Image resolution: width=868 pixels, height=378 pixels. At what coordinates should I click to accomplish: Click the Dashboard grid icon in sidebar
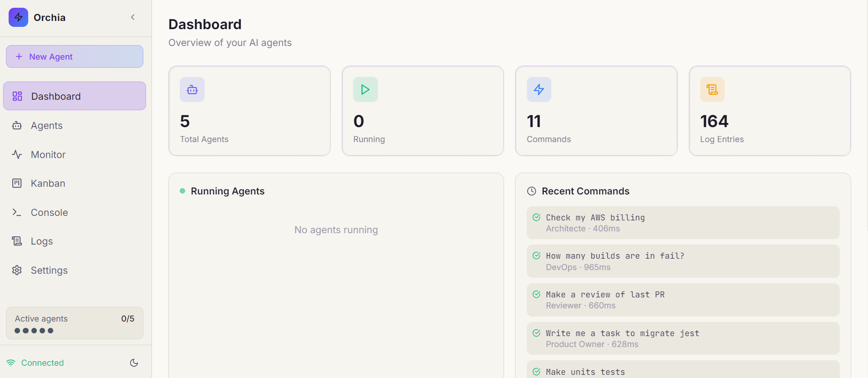click(x=17, y=96)
